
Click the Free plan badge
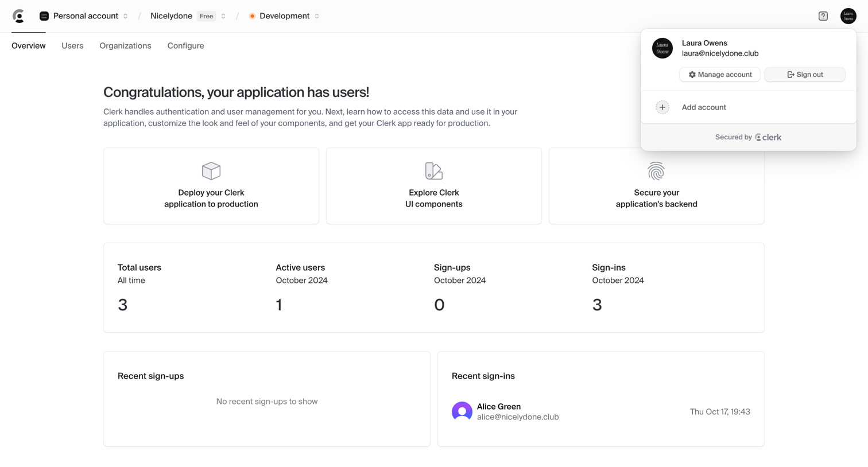(x=207, y=16)
